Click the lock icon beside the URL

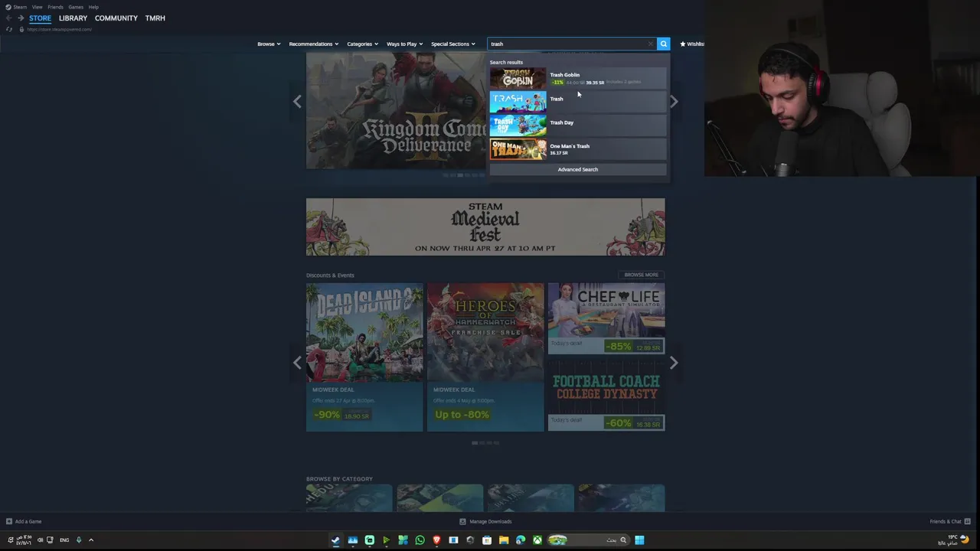pyautogui.click(x=21, y=29)
